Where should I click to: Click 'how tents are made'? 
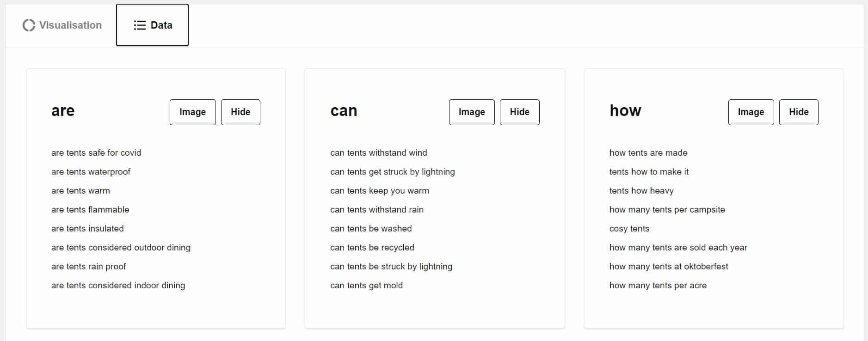[x=648, y=152]
